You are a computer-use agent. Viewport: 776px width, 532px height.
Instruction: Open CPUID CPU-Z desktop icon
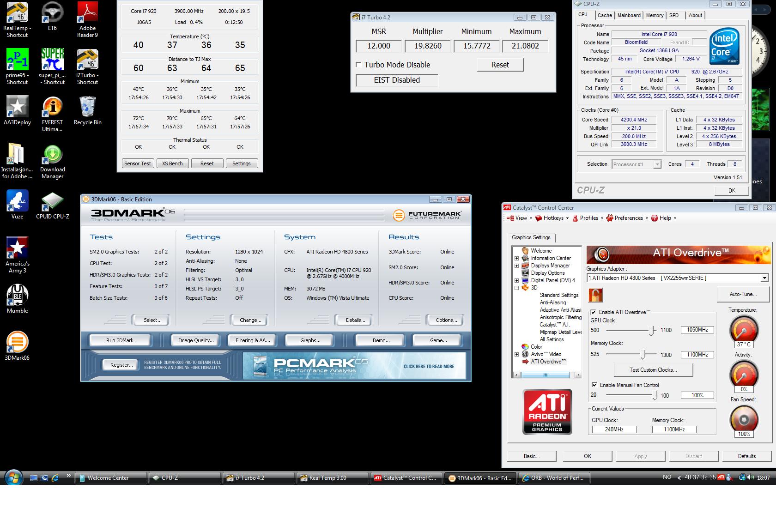tap(52, 205)
